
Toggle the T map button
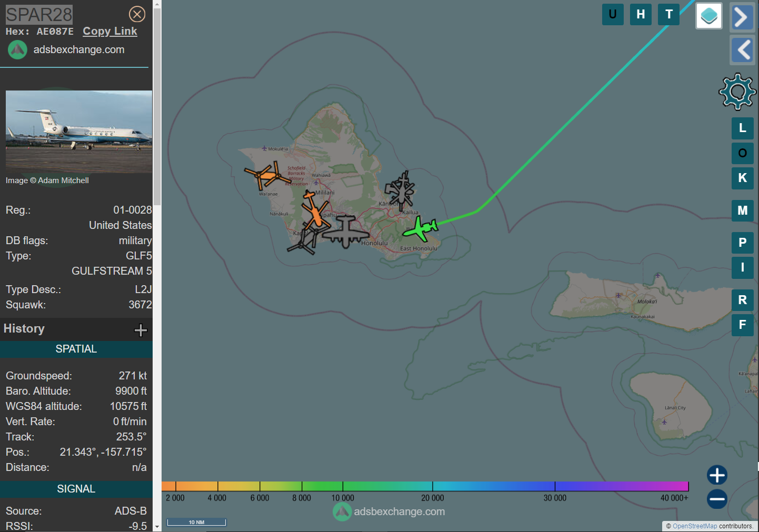coord(669,14)
